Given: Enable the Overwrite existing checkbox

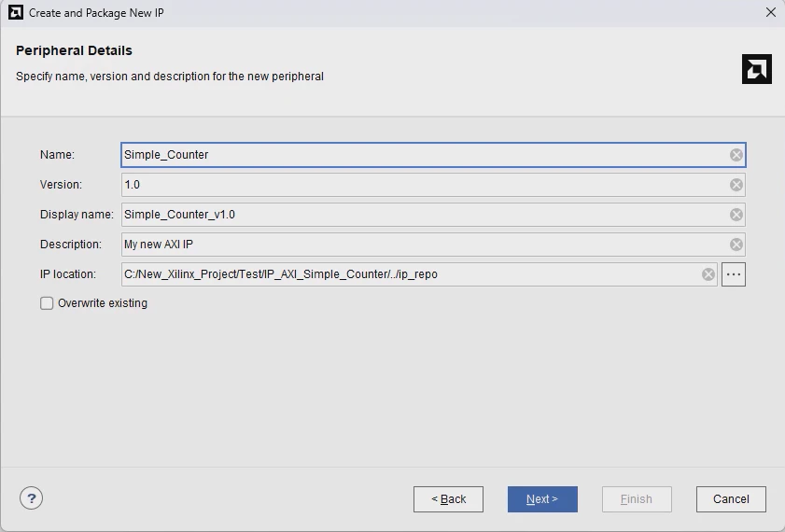Looking at the screenshot, I should [47, 303].
